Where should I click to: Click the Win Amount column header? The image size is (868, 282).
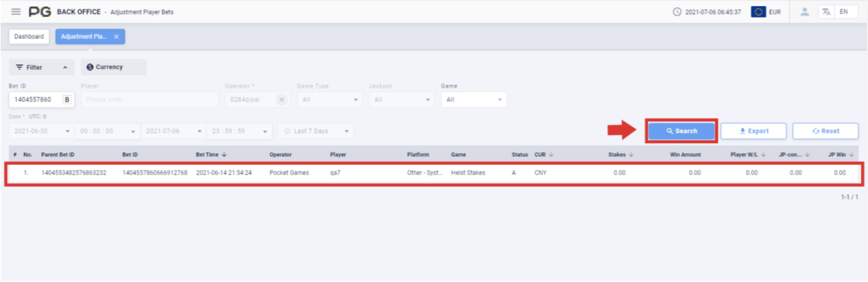coord(685,155)
